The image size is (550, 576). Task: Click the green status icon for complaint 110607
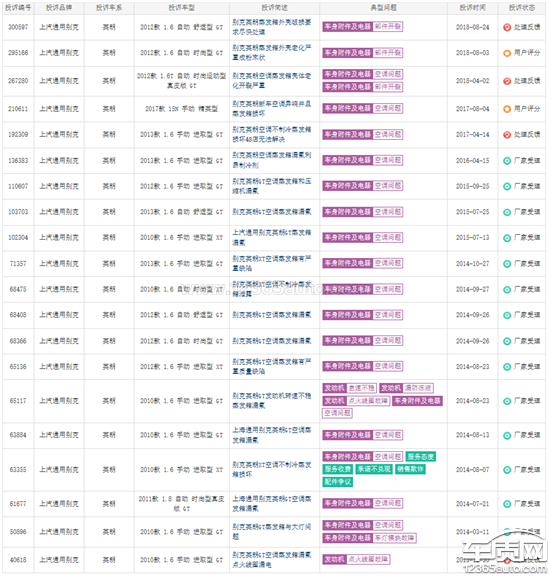click(507, 186)
